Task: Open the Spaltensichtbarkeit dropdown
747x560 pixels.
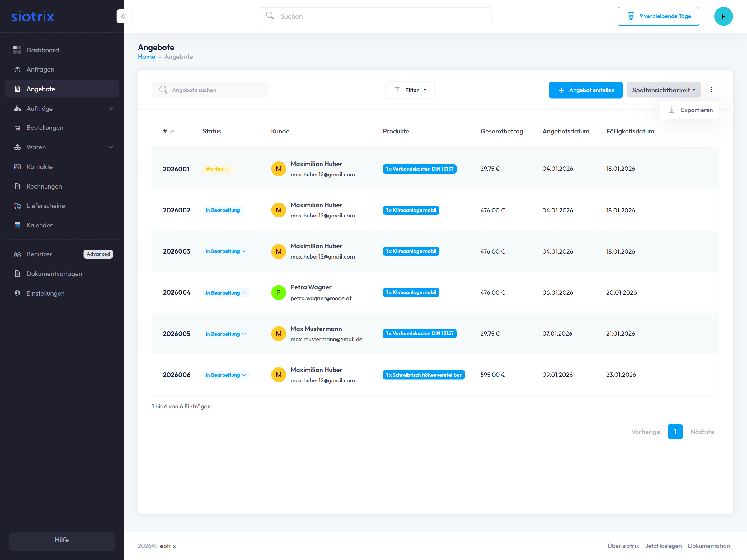Action: [x=663, y=90]
